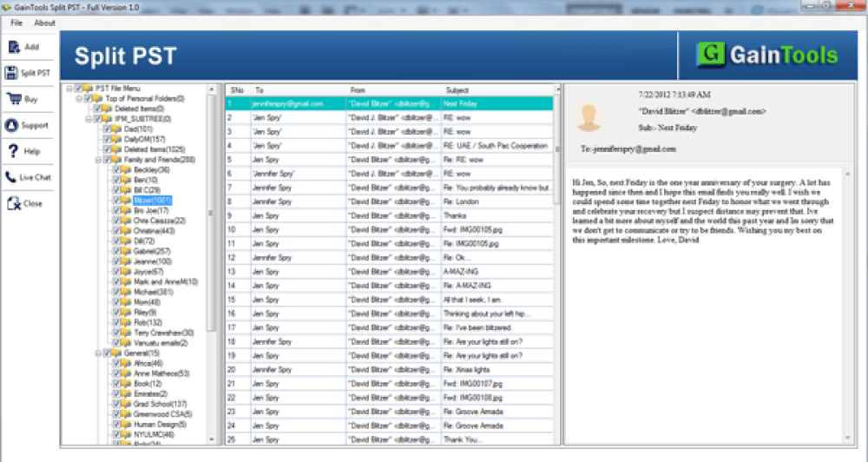
Task: Collapse the Family and Friends folder node
Action: pyautogui.click(x=97, y=160)
